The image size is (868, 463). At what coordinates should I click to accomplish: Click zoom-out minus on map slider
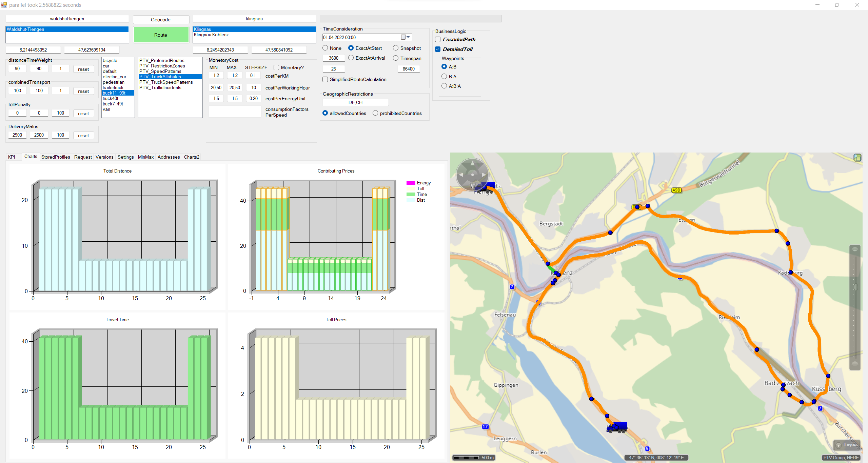(x=855, y=364)
